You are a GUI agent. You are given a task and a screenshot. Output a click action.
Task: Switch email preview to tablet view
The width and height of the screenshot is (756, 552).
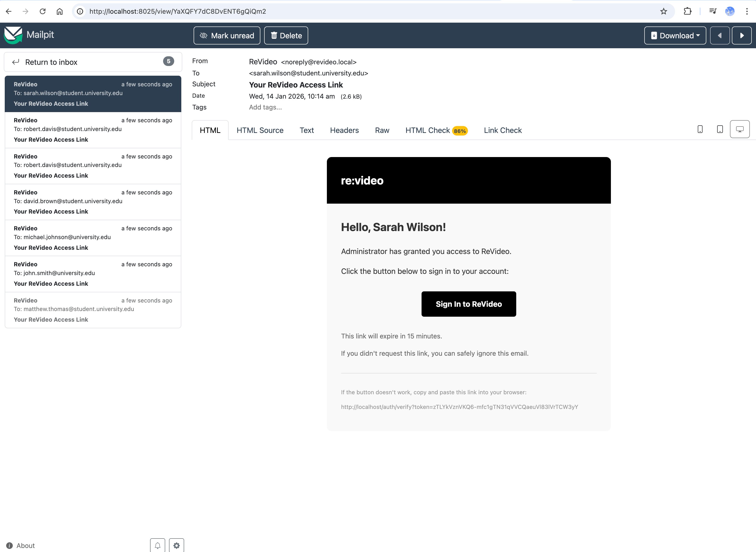[x=720, y=129]
